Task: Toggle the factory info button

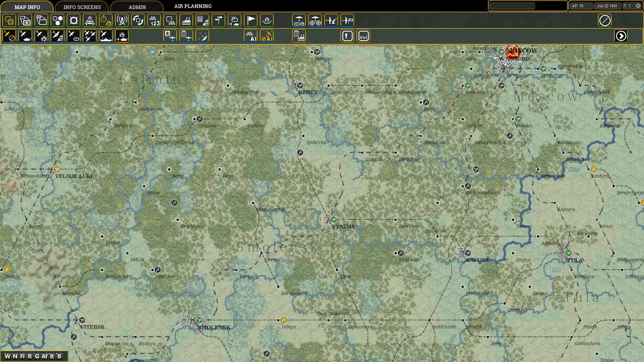Action: click(x=186, y=20)
